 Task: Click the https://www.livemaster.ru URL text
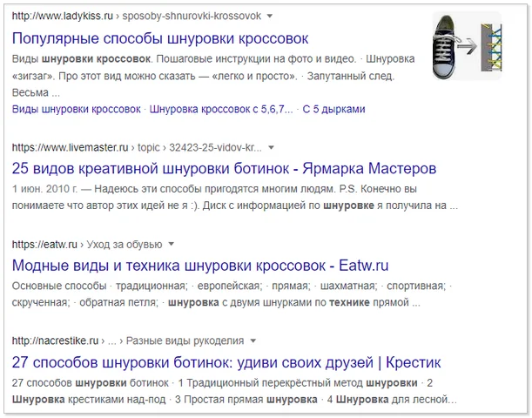click(70, 147)
